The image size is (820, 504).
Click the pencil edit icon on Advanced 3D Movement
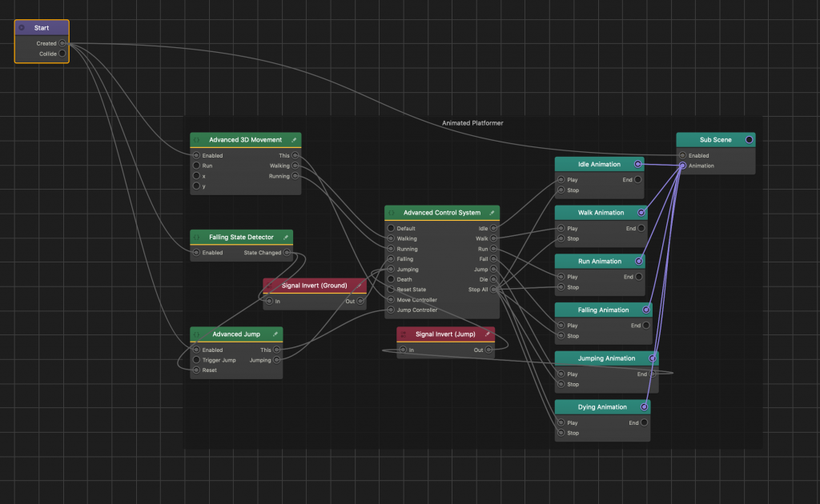(x=294, y=139)
